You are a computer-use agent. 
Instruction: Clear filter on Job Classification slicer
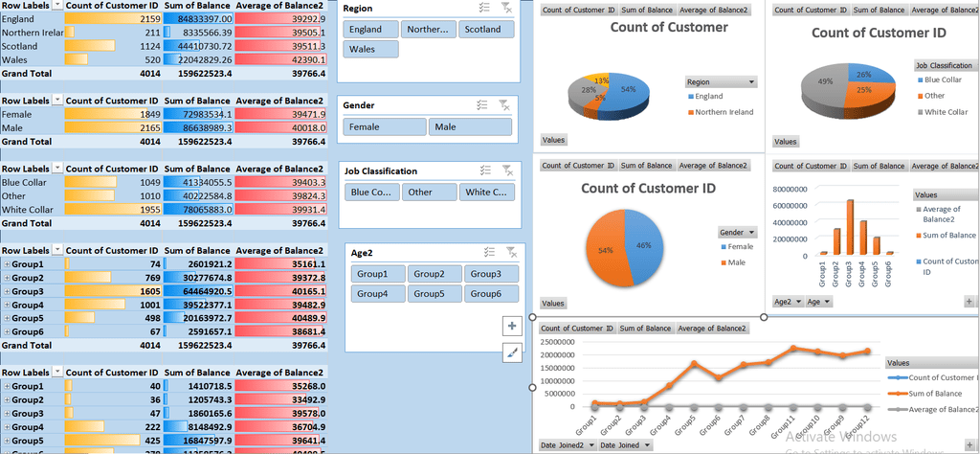tap(507, 170)
